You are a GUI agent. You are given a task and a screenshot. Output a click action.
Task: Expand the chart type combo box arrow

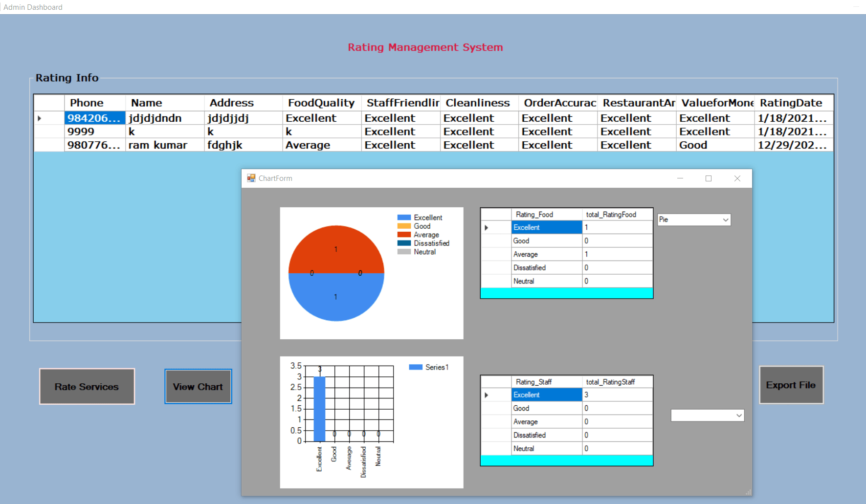tap(725, 219)
